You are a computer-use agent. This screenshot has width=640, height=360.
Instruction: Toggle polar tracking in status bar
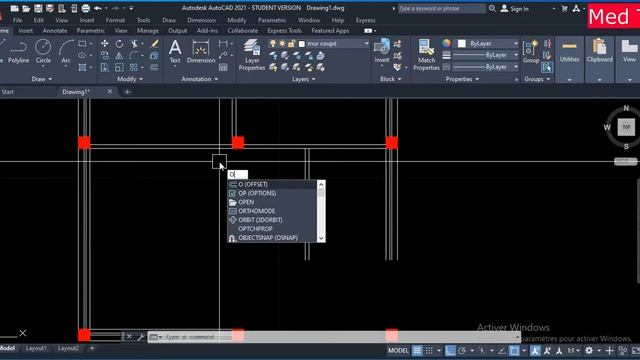coord(462,351)
